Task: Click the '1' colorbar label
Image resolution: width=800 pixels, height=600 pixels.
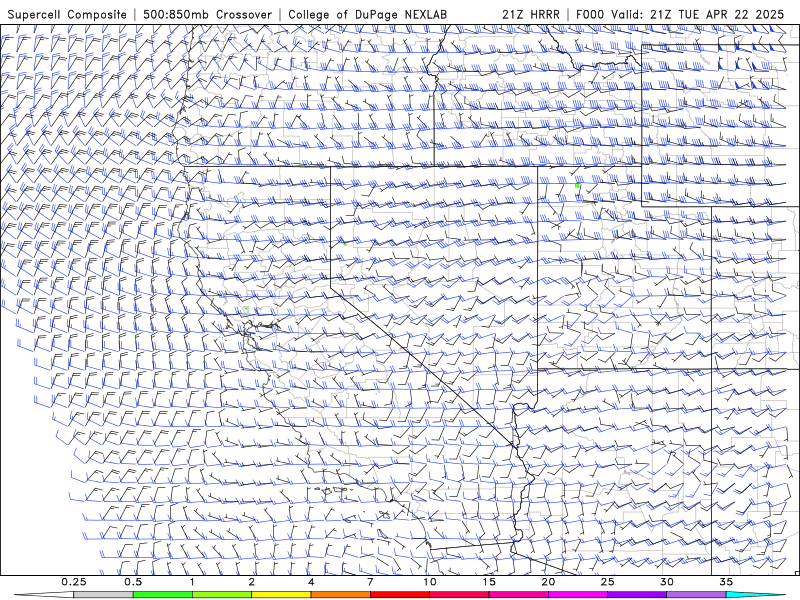Action: [192, 582]
